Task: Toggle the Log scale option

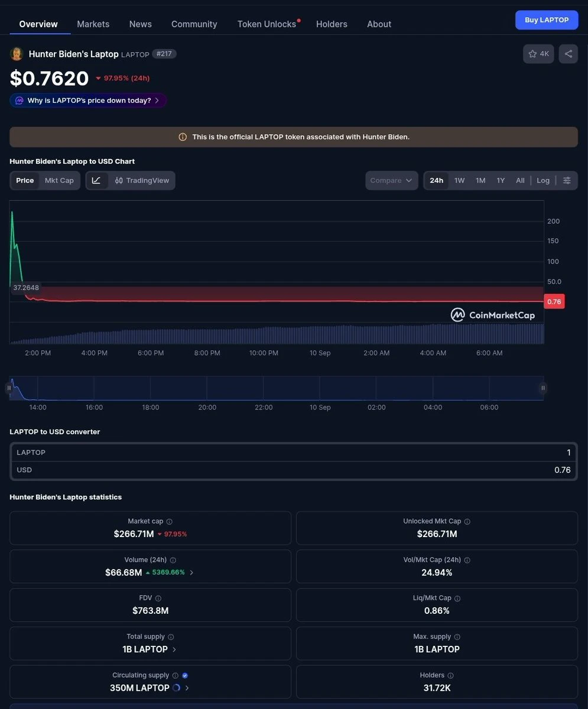Action: pyautogui.click(x=543, y=180)
